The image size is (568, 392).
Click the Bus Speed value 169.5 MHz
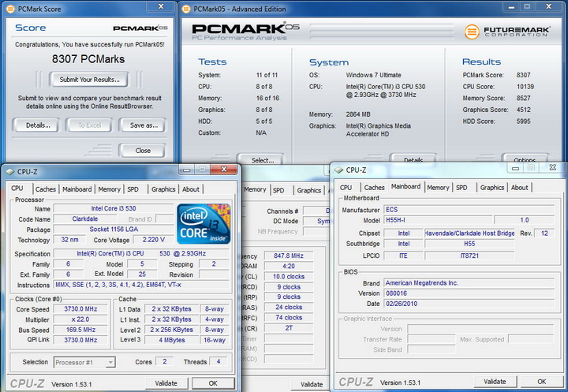pos(80,330)
